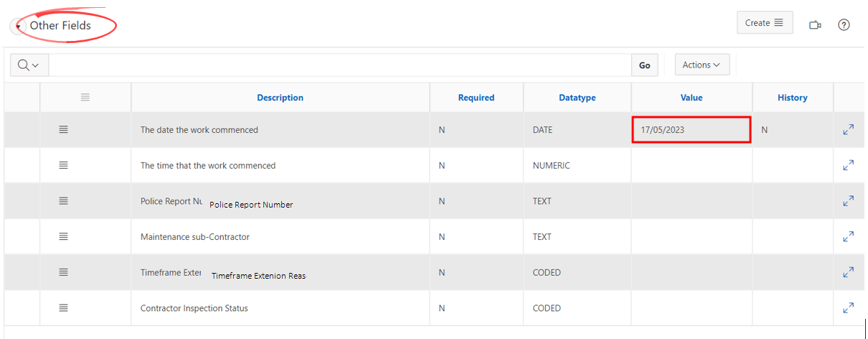Click expand icon for Timeframe Extension Reason row
The height and width of the screenshot is (339, 868).
click(x=848, y=272)
